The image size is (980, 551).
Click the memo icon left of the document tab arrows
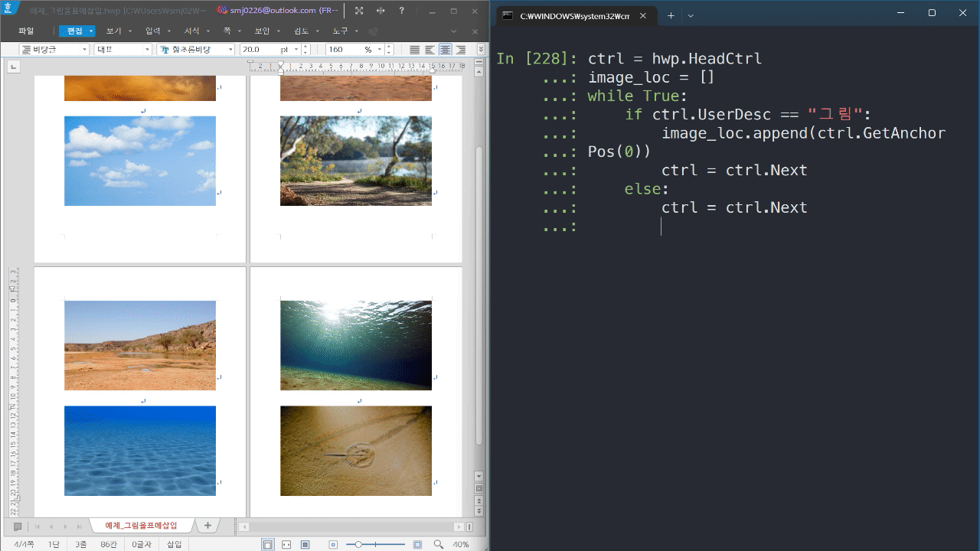tap(18, 527)
